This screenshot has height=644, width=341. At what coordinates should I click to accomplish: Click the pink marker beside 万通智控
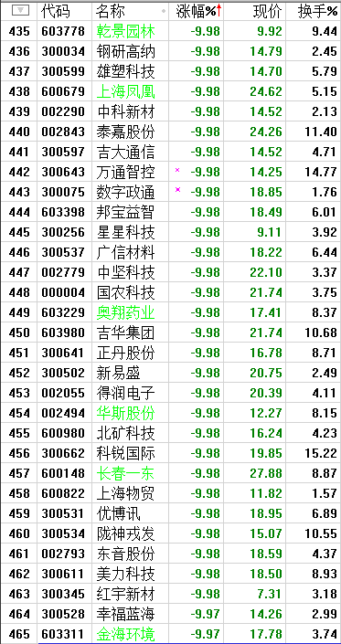tap(177, 170)
